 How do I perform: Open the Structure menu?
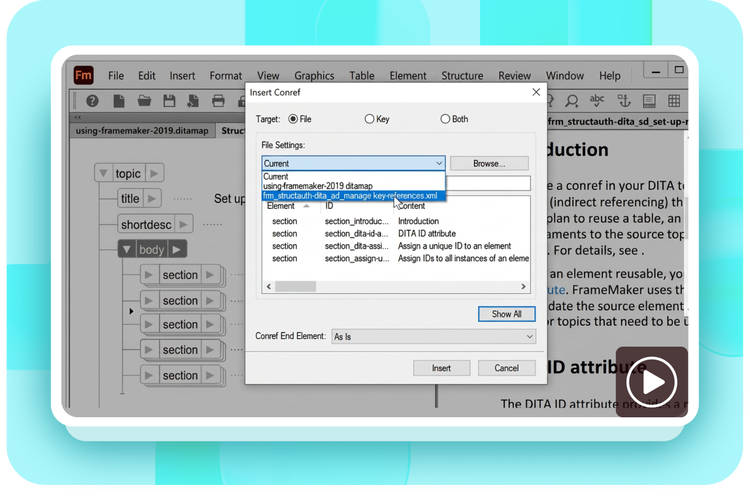[x=462, y=76]
